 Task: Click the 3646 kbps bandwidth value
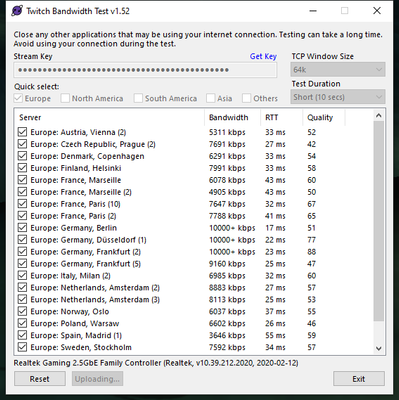[227, 336]
